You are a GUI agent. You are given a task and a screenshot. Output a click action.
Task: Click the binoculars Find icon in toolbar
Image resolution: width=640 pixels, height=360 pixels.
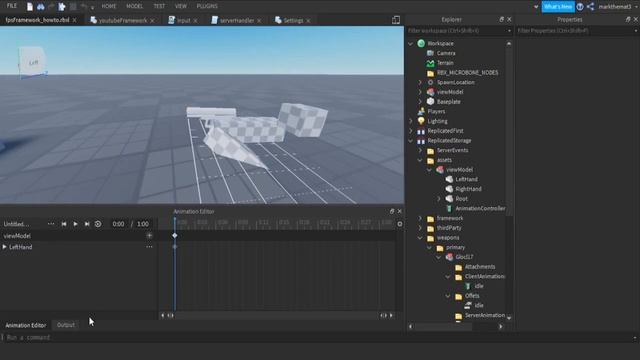click(x=40, y=7)
